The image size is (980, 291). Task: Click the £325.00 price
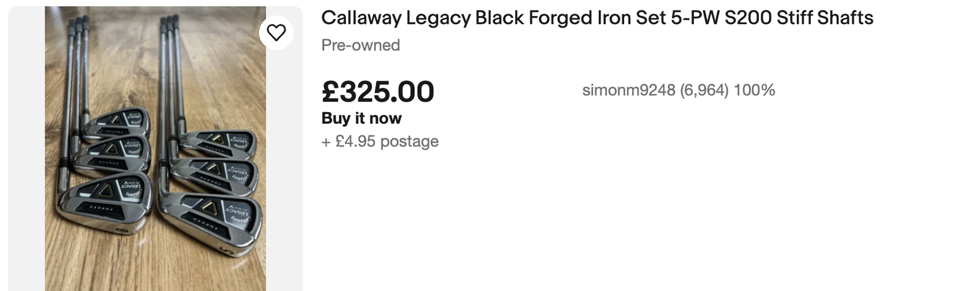pyautogui.click(x=377, y=92)
